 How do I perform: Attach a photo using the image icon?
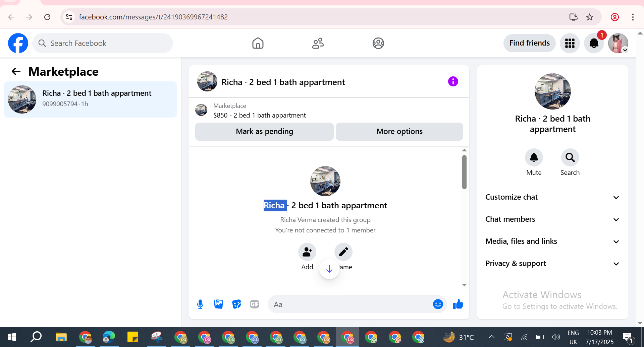218,304
